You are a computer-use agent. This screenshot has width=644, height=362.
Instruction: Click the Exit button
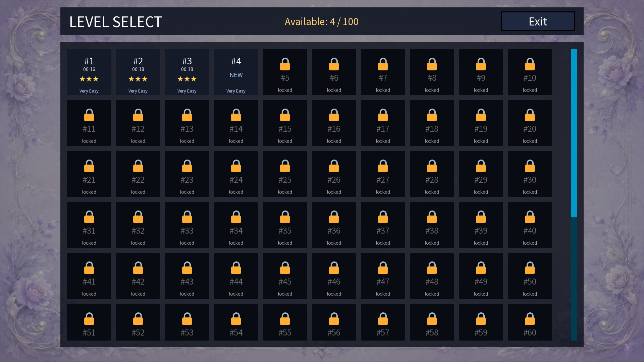click(x=538, y=21)
